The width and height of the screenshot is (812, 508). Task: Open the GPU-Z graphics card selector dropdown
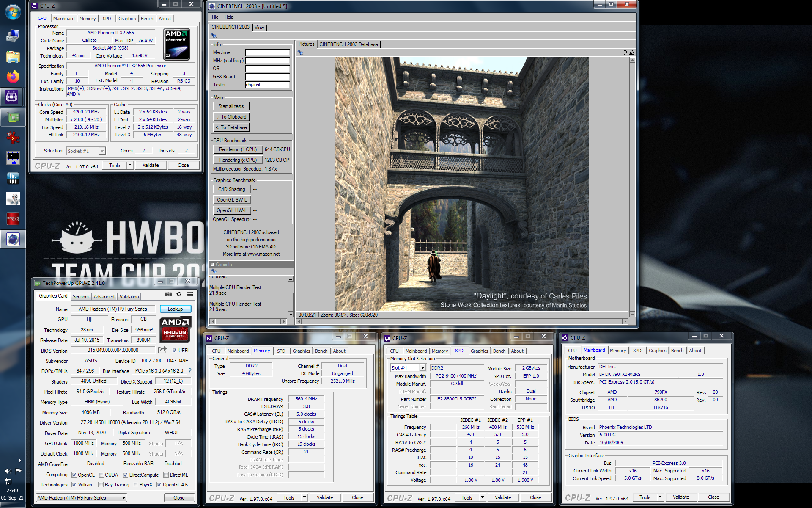82,498
